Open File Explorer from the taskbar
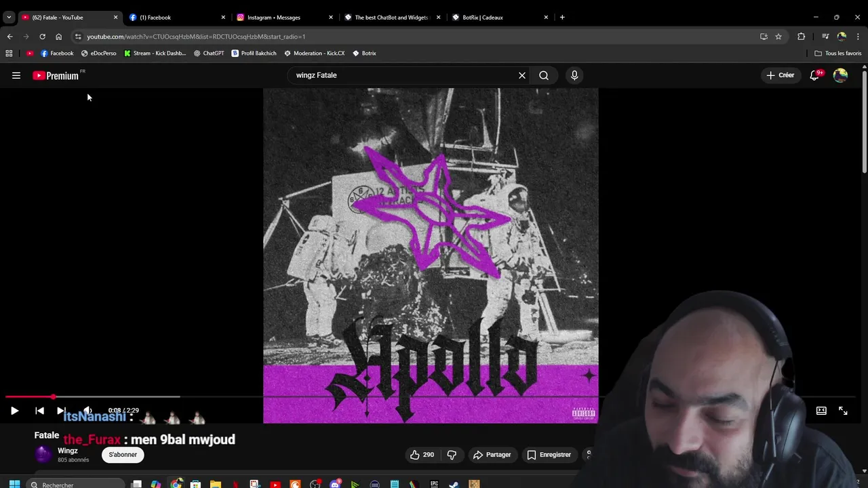 216,484
